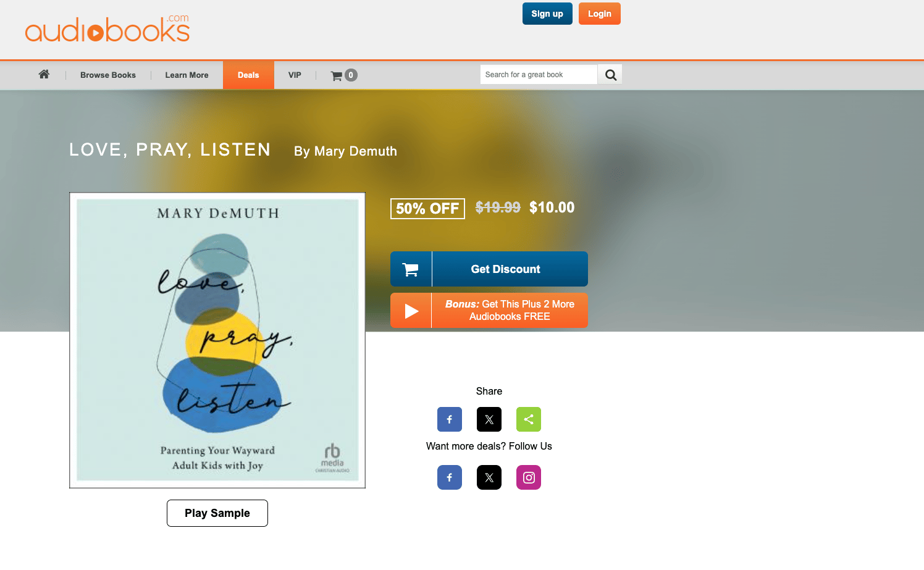Click the Sign up button

(x=547, y=14)
